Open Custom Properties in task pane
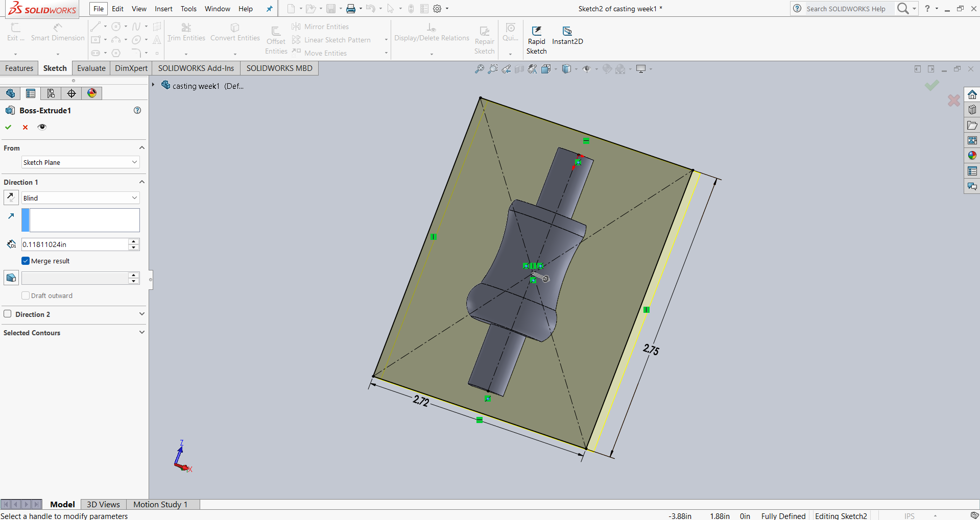This screenshot has width=980, height=520. [972, 171]
